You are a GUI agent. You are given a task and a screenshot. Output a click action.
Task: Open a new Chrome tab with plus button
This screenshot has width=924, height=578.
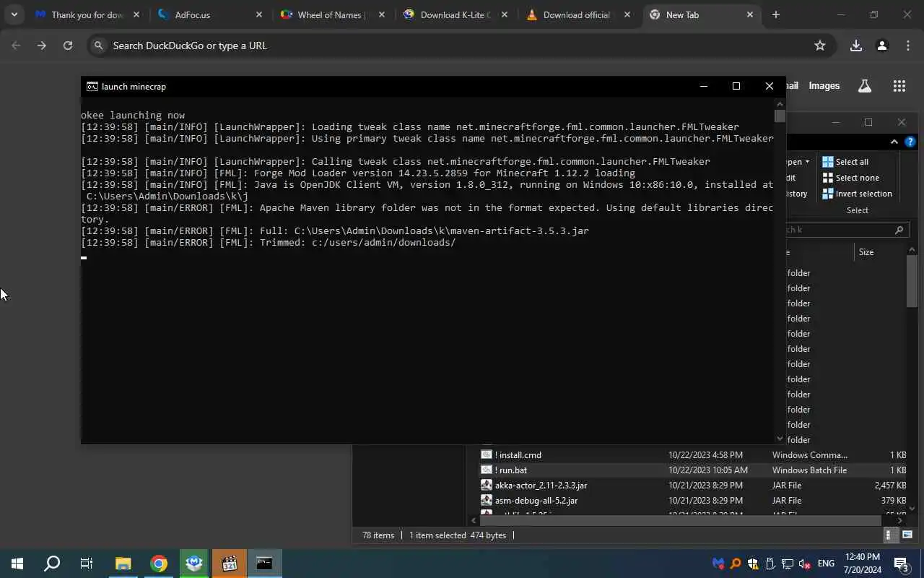(776, 14)
